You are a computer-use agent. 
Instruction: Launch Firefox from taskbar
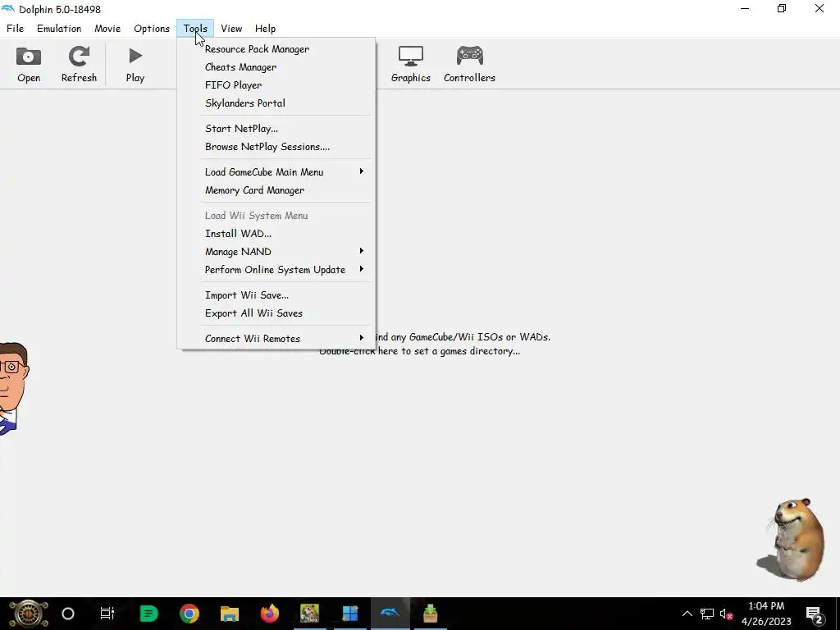[x=269, y=614]
